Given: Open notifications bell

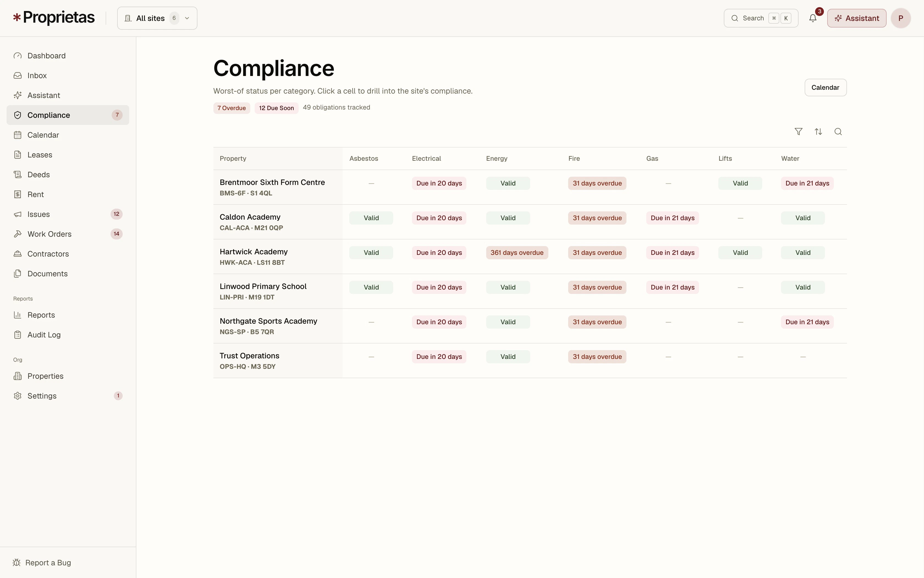Looking at the screenshot, I should pos(813,18).
